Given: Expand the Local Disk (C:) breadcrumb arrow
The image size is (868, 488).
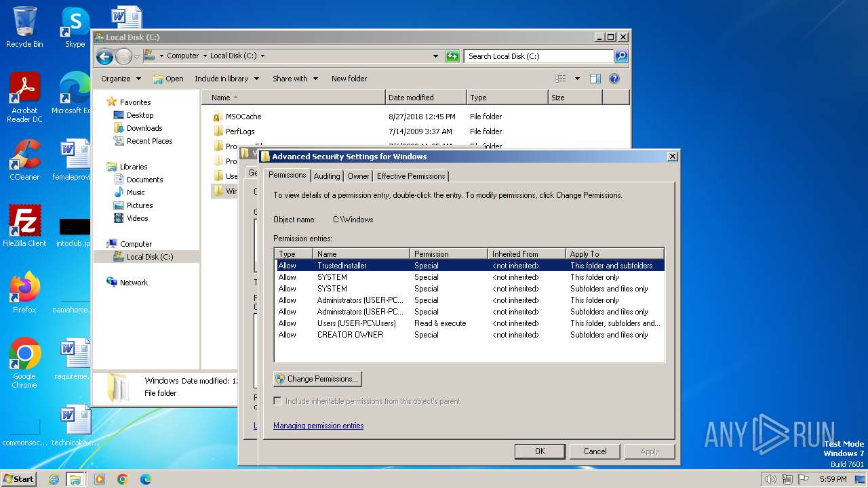Looking at the screenshot, I should click(262, 56).
